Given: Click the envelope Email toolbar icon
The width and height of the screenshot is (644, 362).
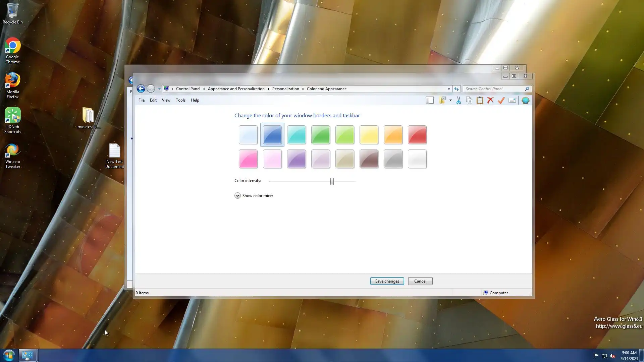Looking at the screenshot, I should [512, 100].
